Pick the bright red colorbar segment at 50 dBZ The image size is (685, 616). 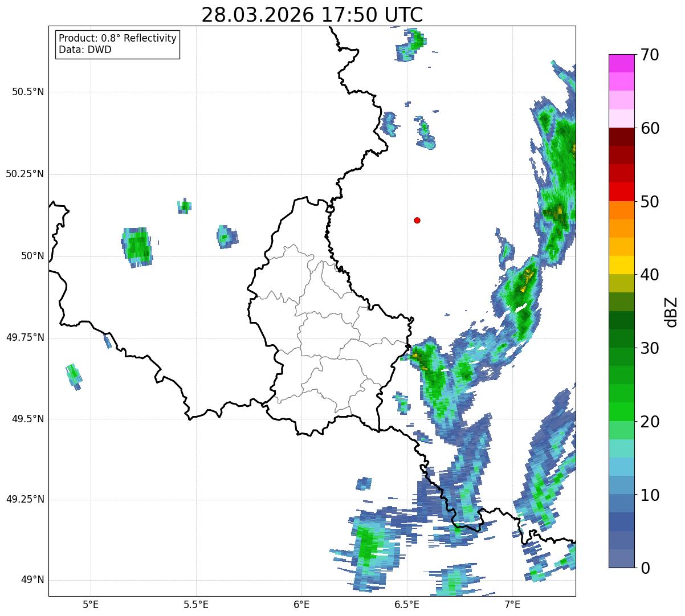[x=621, y=192]
